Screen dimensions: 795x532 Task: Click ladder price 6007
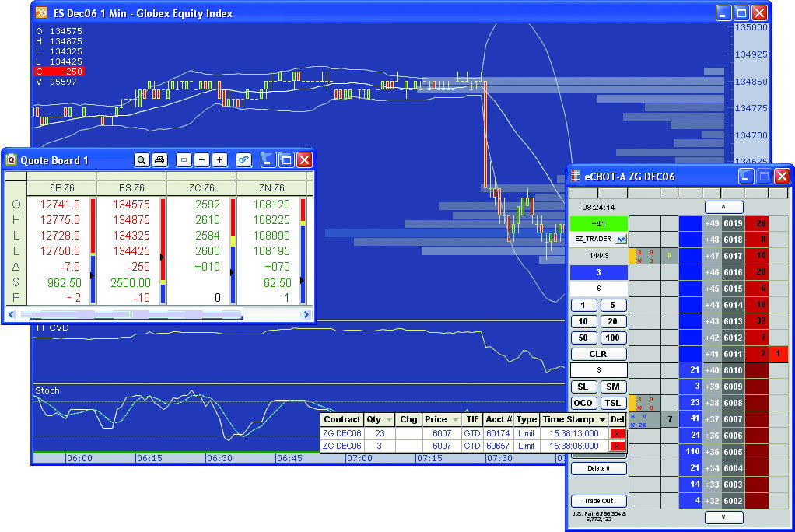pyautogui.click(x=733, y=419)
